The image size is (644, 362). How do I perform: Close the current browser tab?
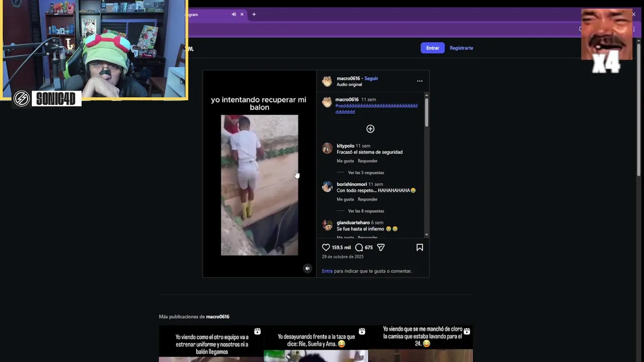click(x=242, y=15)
